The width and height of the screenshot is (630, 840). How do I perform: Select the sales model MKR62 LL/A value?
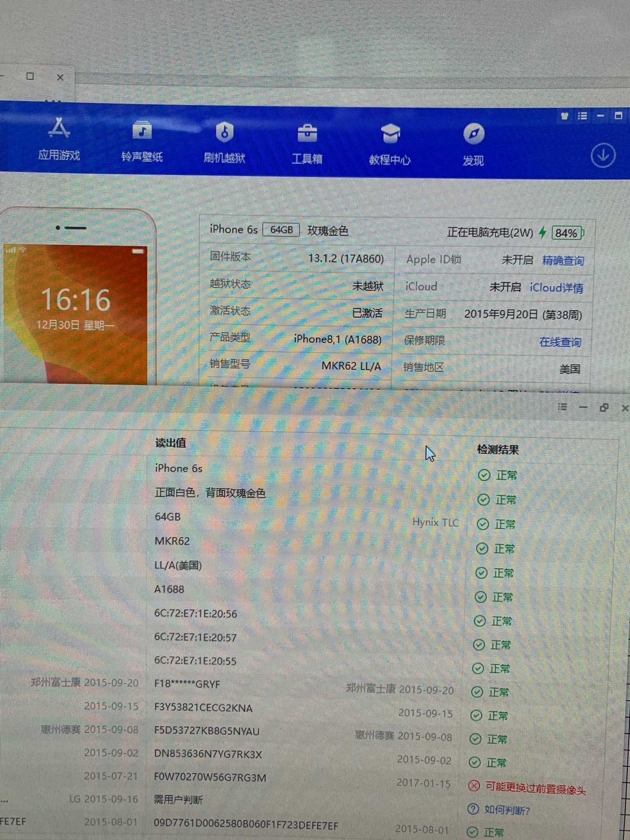tap(351, 366)
